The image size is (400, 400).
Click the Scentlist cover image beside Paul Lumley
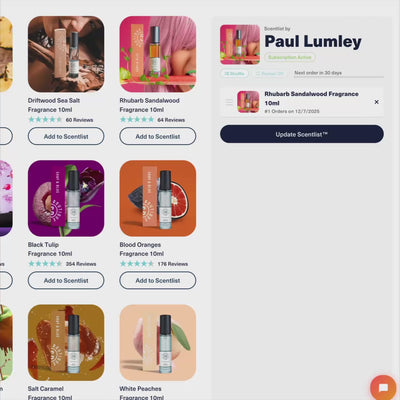[240, 44]
